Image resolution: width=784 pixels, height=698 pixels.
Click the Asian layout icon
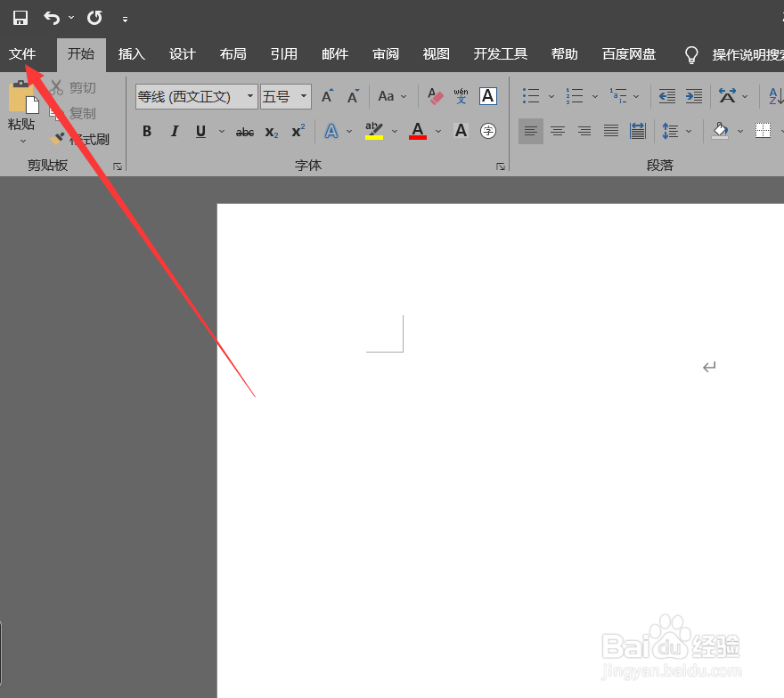(728, 96)
